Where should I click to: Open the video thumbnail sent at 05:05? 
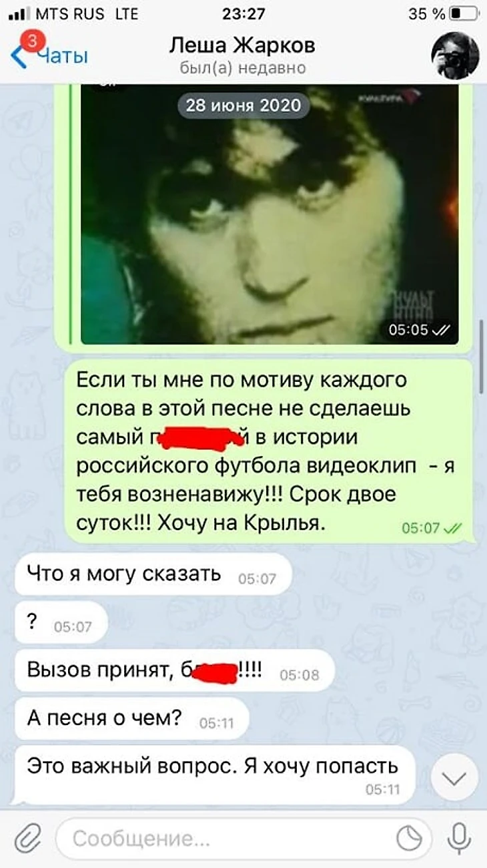[x=270, y=214]
